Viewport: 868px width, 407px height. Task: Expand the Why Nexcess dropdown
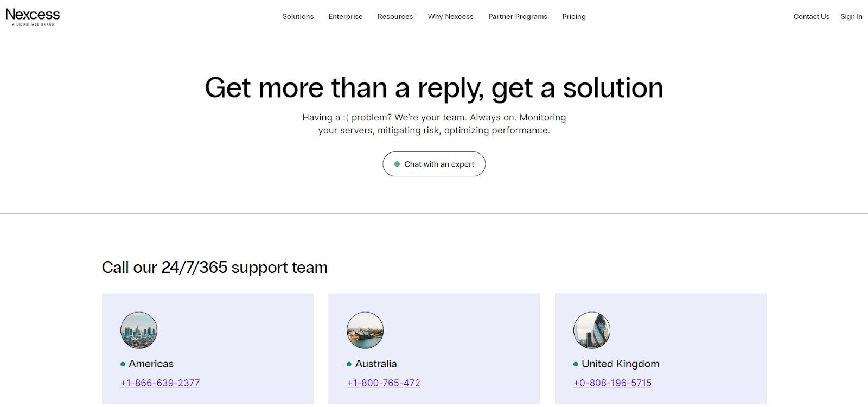click(451, 16)
